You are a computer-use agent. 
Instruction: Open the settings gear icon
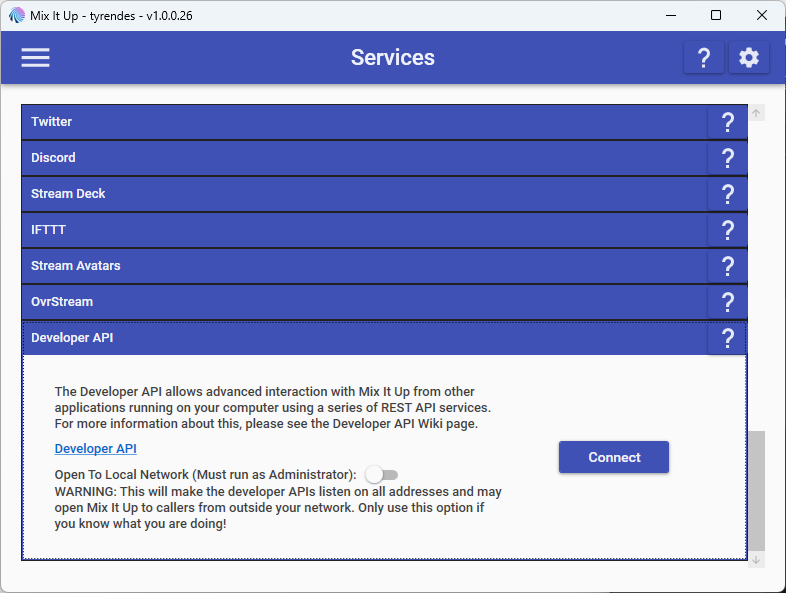coord(748,58)
